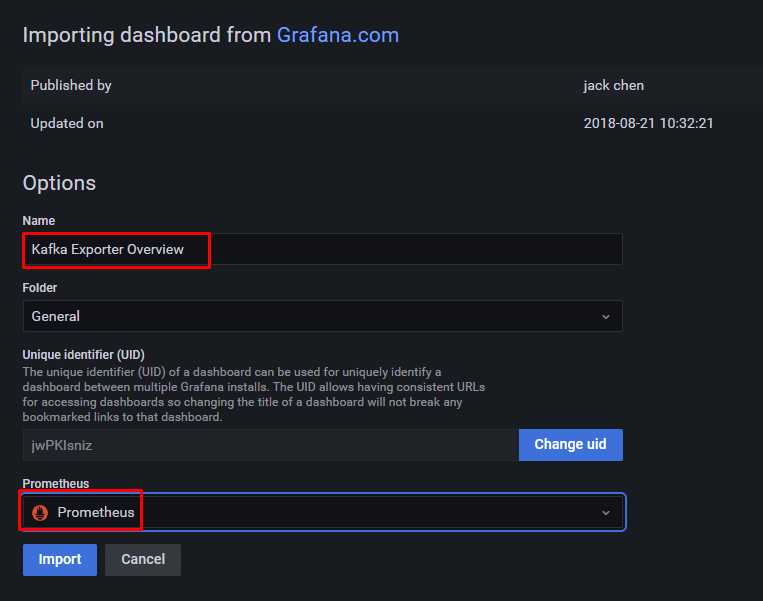Click the Unique identifier (UID) label

84,355
